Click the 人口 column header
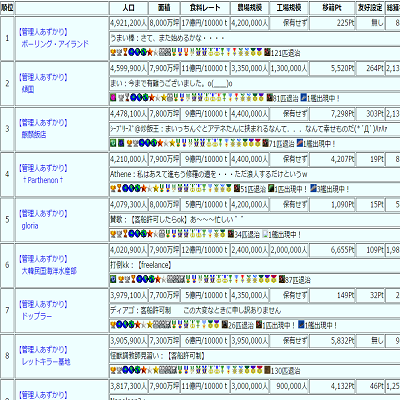Viewport: 400px width, 400px height. (128, 8)
